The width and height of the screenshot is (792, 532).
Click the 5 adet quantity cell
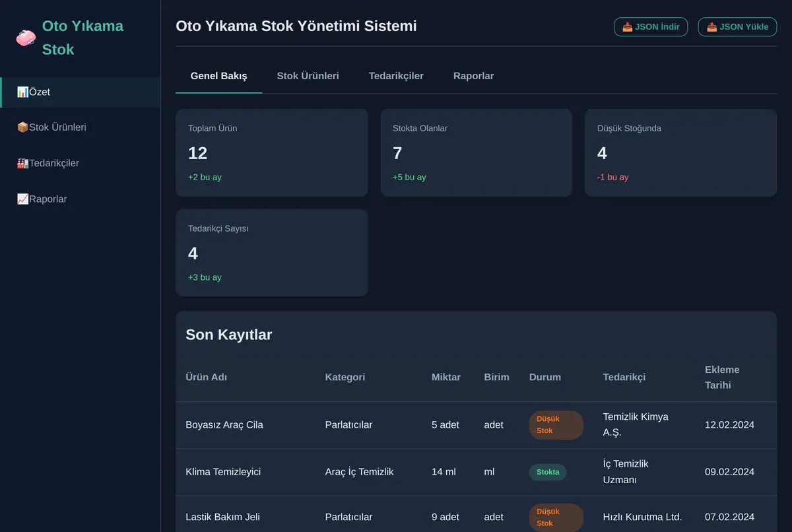coord(445,425)
